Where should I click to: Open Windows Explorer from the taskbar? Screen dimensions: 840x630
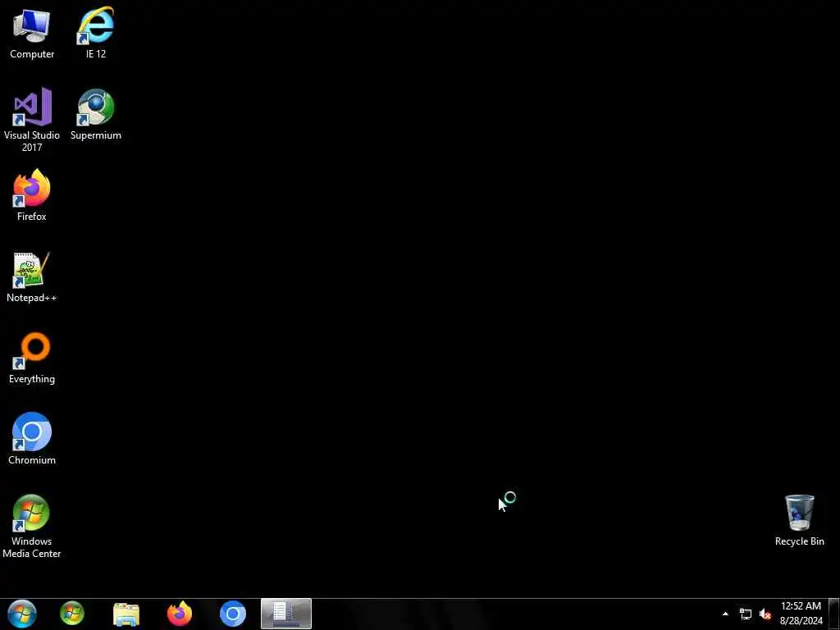pyautogui.click(x=126, y=614)
